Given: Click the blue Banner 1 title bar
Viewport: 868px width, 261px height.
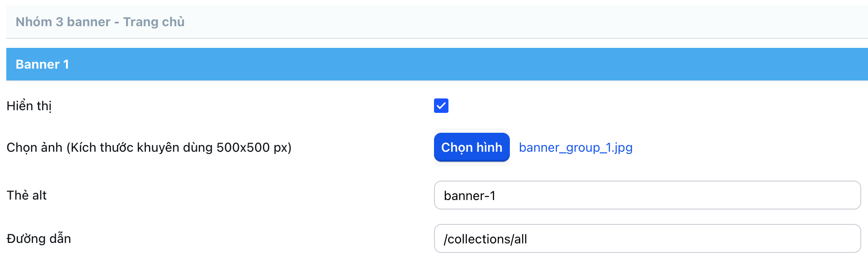Looking at the screenshot, I should coord(436,64).
